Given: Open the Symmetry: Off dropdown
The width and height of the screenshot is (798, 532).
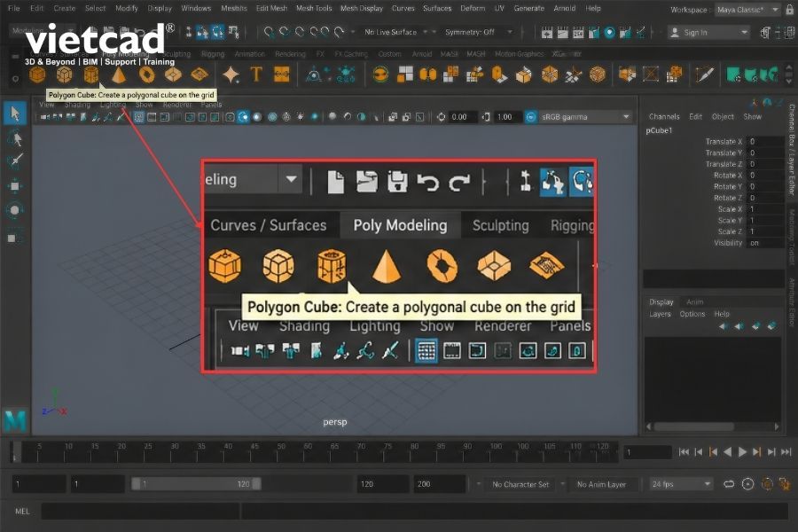Looking at the screenshot, I should 479,32.
